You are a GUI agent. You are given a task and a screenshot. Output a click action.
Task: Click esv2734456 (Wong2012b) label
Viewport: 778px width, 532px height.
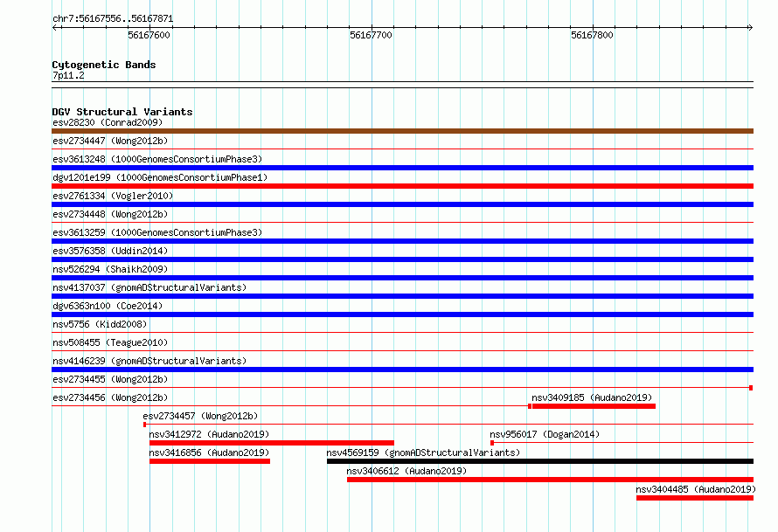110,397
